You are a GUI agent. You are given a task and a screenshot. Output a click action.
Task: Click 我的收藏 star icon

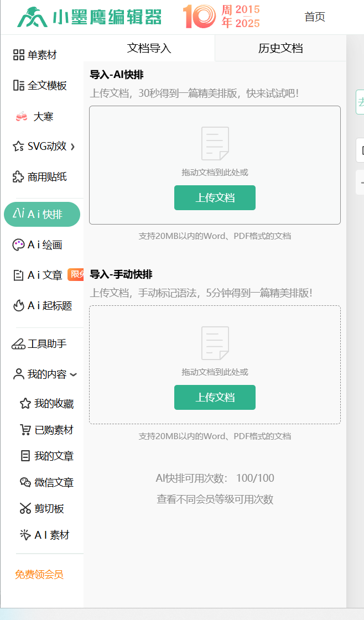pyautogui.click(x=25, y=404)
